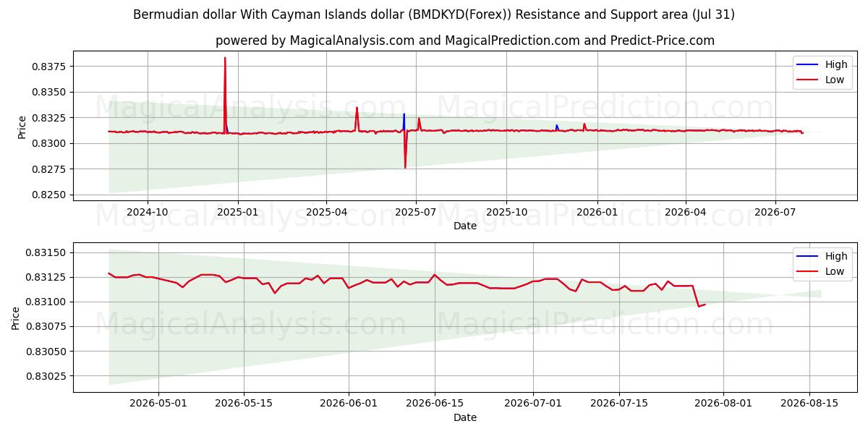Click the 2025-07 x-axis tick label

click(x=415, y=212)
